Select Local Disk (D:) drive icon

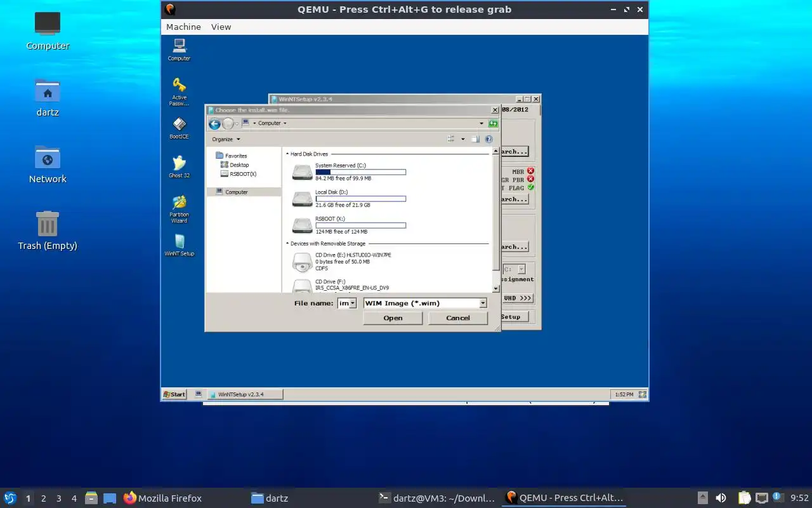pyautogui.click(x=302, y=199)
